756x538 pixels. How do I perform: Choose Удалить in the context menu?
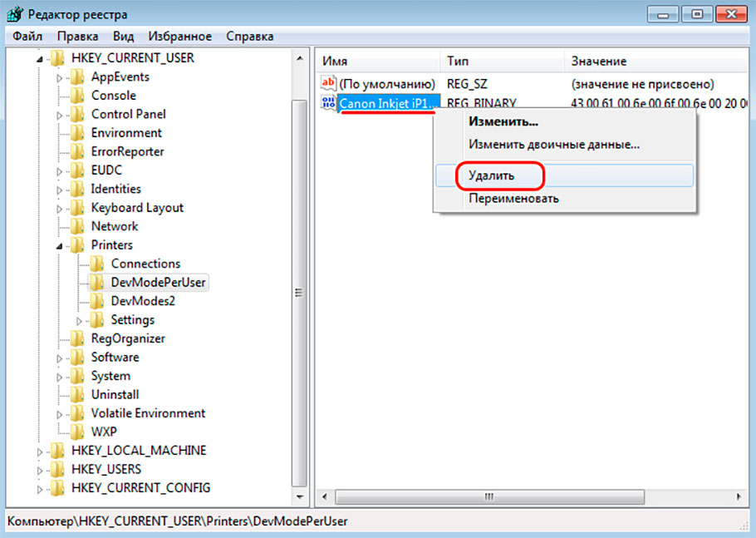coord(491,176)
